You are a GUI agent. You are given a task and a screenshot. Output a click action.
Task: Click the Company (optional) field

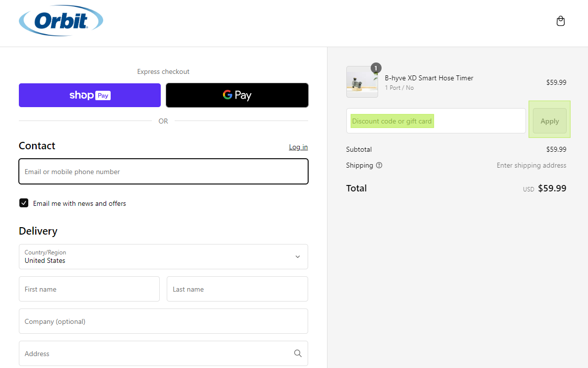(163, 321)
